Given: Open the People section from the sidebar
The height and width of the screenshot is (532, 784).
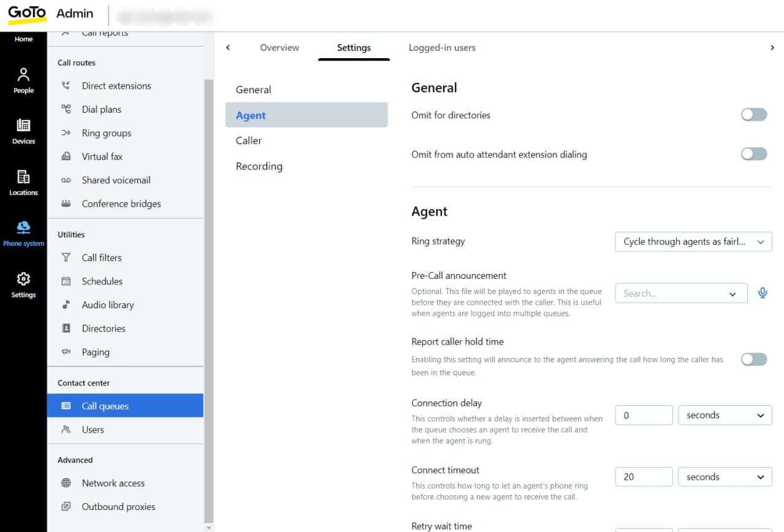Looking at the screenshot, I should 23,78.
